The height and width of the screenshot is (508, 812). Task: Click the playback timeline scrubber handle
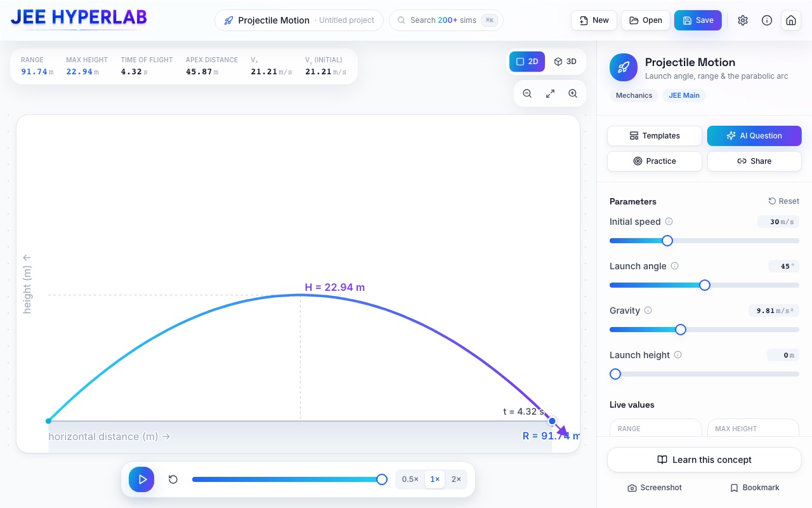click(x=382, y=479)
